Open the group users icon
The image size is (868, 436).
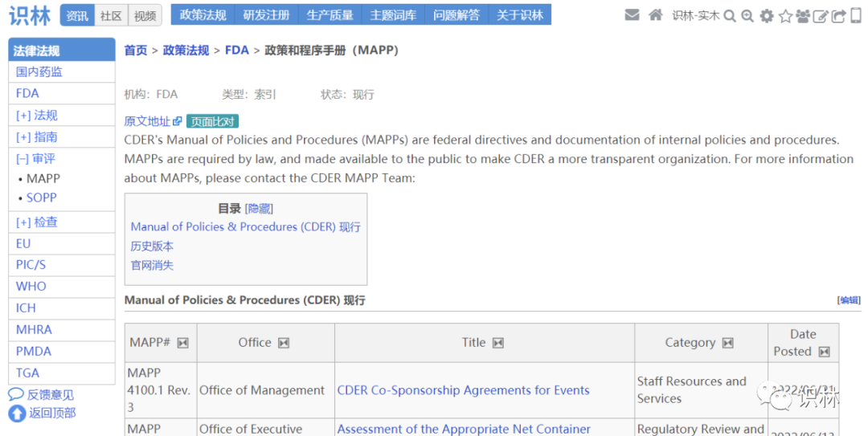coord(803,16)
